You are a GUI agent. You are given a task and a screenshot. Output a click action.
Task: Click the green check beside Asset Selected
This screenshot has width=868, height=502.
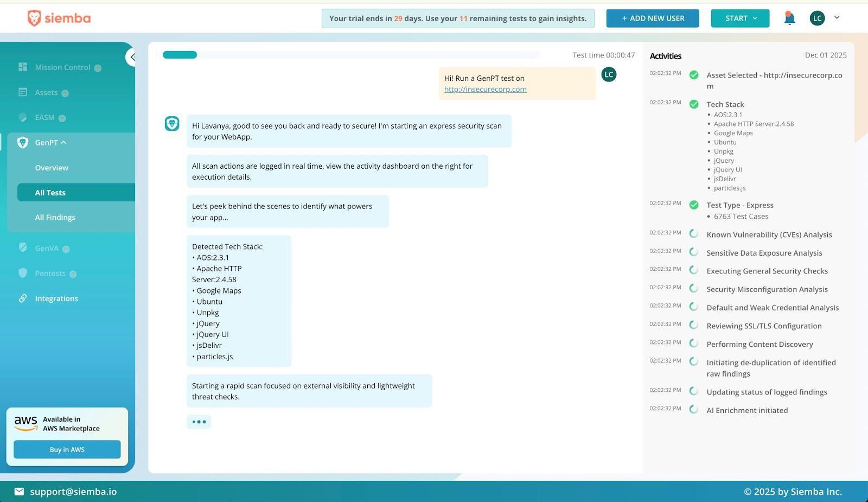pos(694,75)
